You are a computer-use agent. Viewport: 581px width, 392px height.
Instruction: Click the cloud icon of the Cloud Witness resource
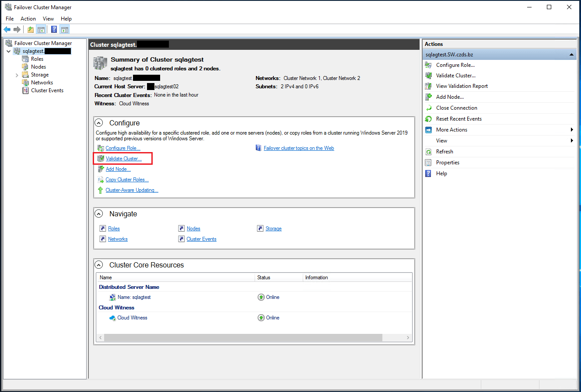(x=112, y=318)
